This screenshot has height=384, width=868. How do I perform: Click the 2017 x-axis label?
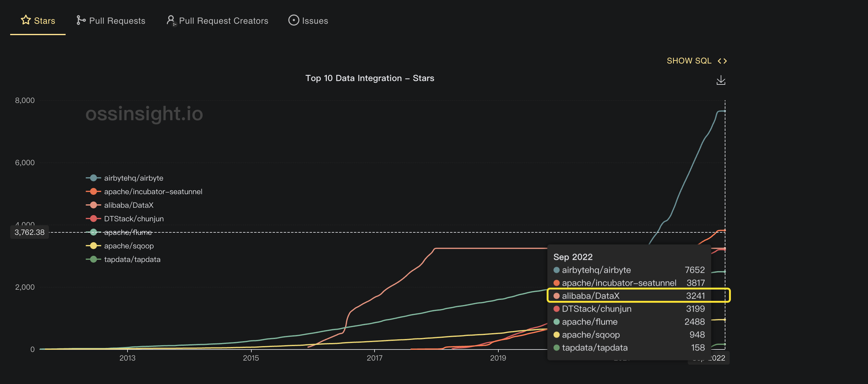tap(374, 358)
